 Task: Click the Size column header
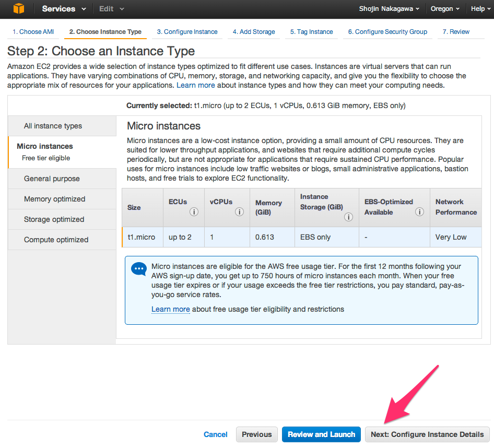click(x=143, y=208)
